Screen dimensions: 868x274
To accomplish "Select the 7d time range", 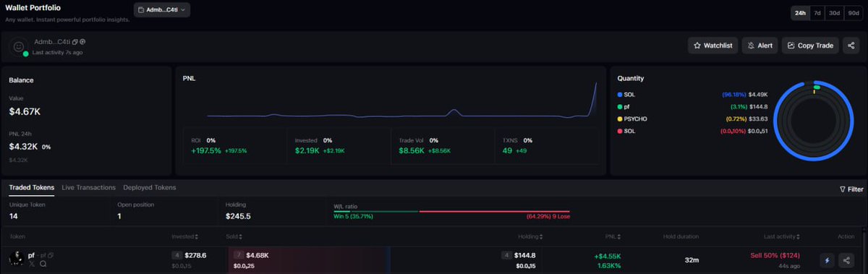I will [817, 13].
